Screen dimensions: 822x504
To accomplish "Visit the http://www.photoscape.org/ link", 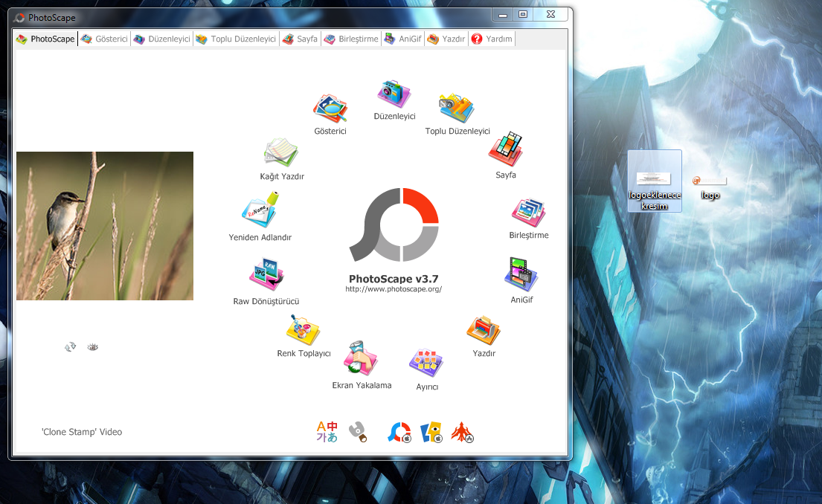I will click(394, 289).
